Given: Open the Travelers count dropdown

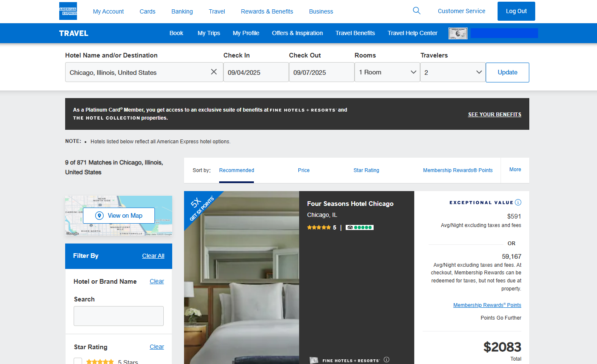Looking at the screenshot, I should [453, 72].
